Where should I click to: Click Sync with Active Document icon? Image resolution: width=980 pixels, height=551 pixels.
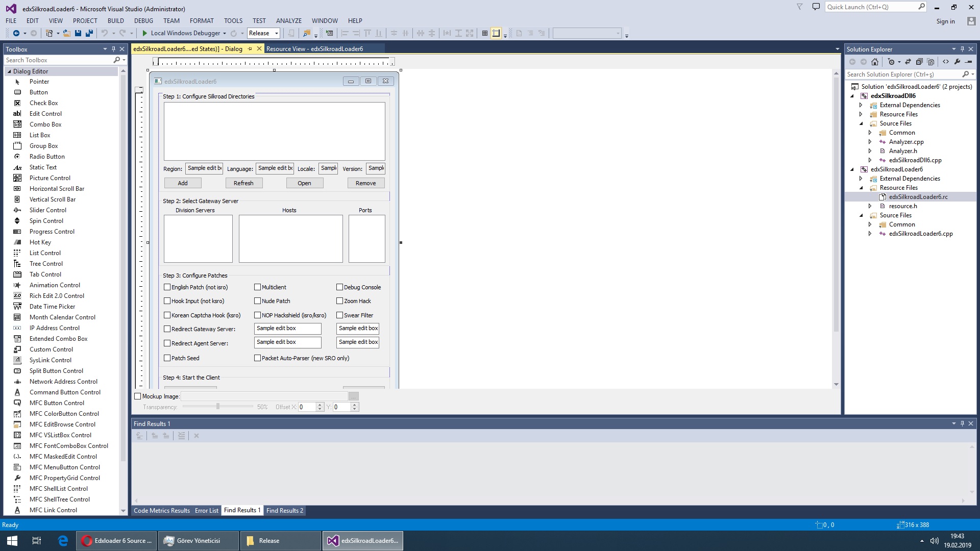908,62
